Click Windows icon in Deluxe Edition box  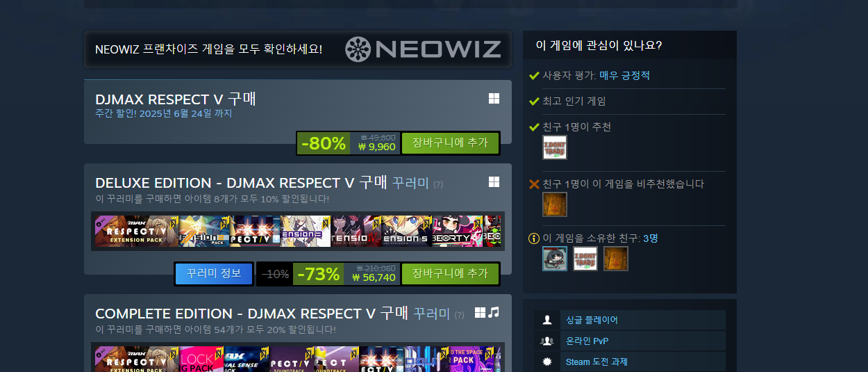(x=494, y=182)
